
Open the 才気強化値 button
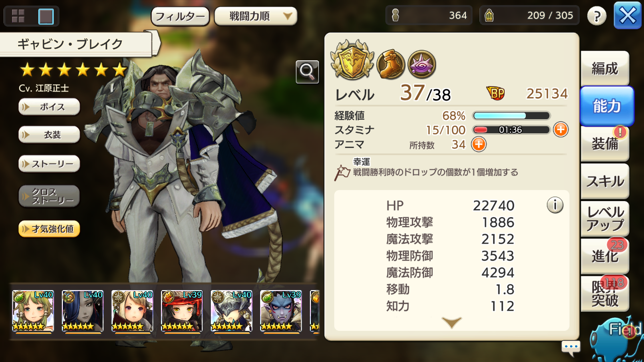(x=49, y=229)
